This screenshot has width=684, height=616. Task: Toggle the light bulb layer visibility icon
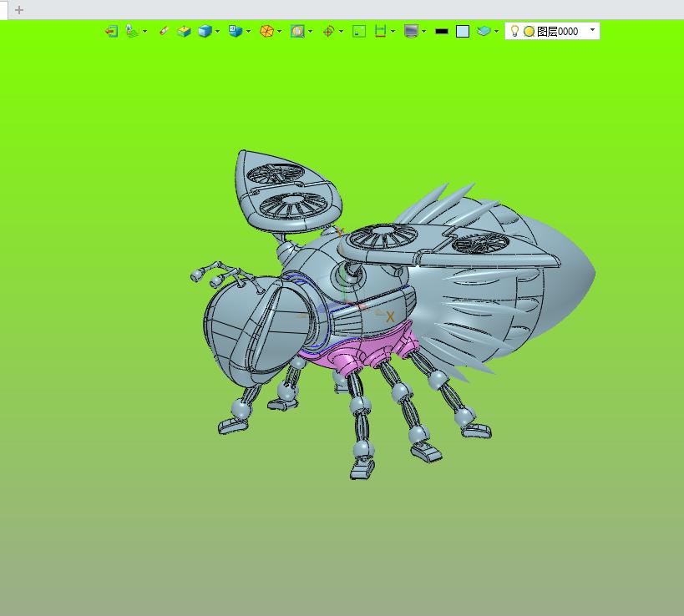pos(514,31)
